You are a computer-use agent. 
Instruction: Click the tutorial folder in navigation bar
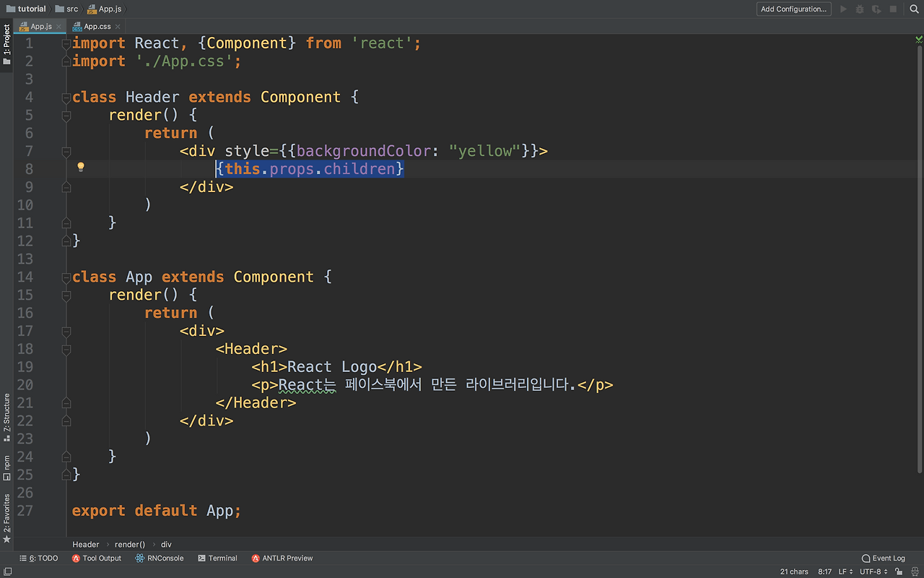[26, 9]
